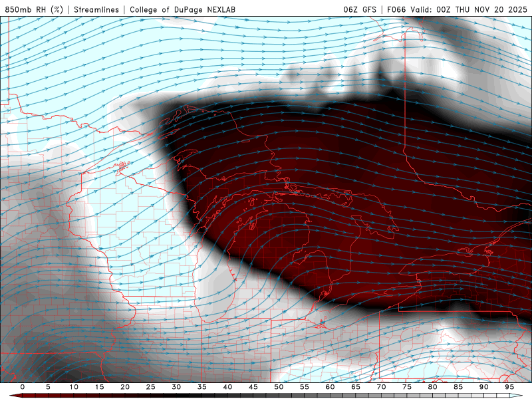The image size is (532, 399).
Task: Click the colorbar label '80'
Action: click(x=433, y=387)
